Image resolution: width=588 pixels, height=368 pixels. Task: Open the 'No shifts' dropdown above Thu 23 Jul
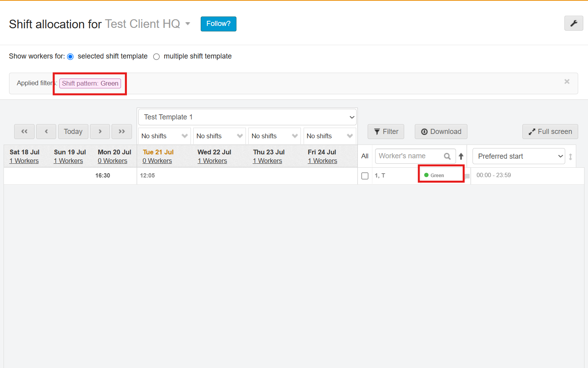[275, 136]
